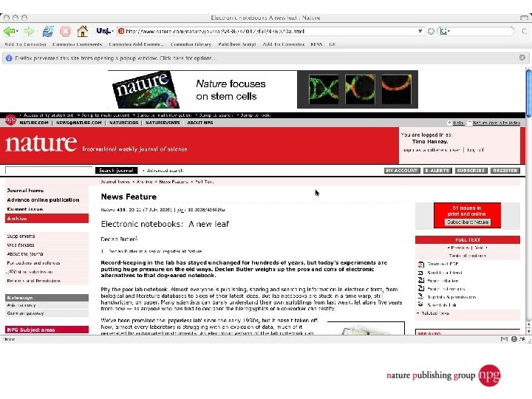Click the MY ACCOUNT button
Screen dimensions: 532x399
tap(402, 171)
